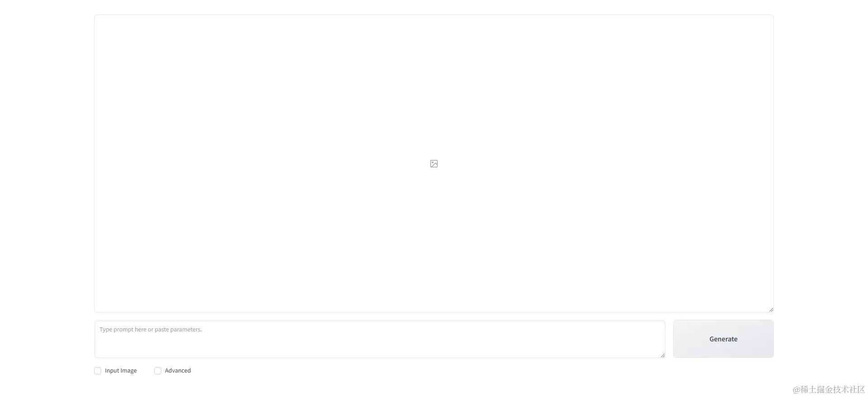
Task: Expand advanced settings via Advanced box
Action: click(158, 371)
